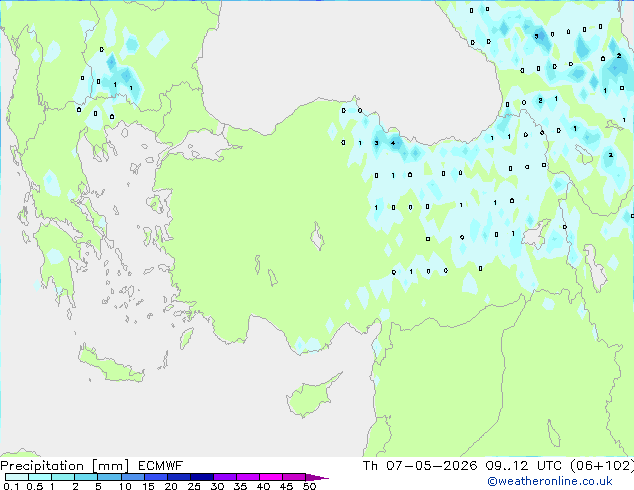Screen dimensions: 634x490
Task: Pick the 5–10 mm blue legend swatch
Action: 109,477
